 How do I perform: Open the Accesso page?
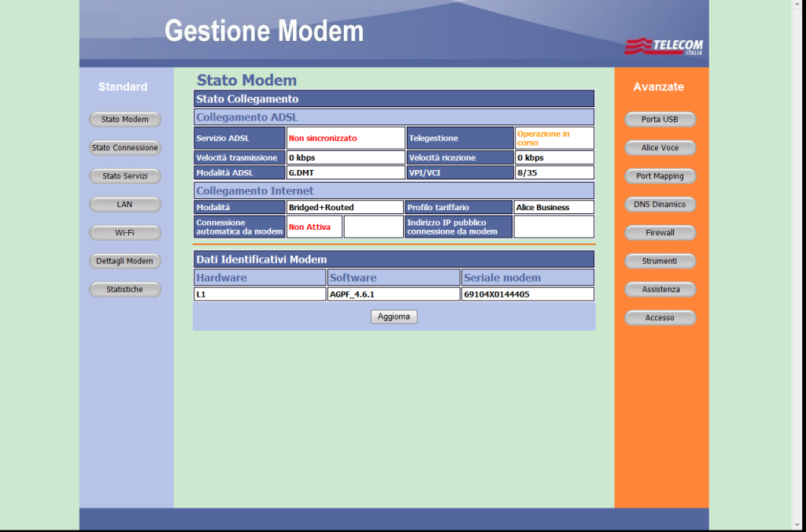point(660,317)
